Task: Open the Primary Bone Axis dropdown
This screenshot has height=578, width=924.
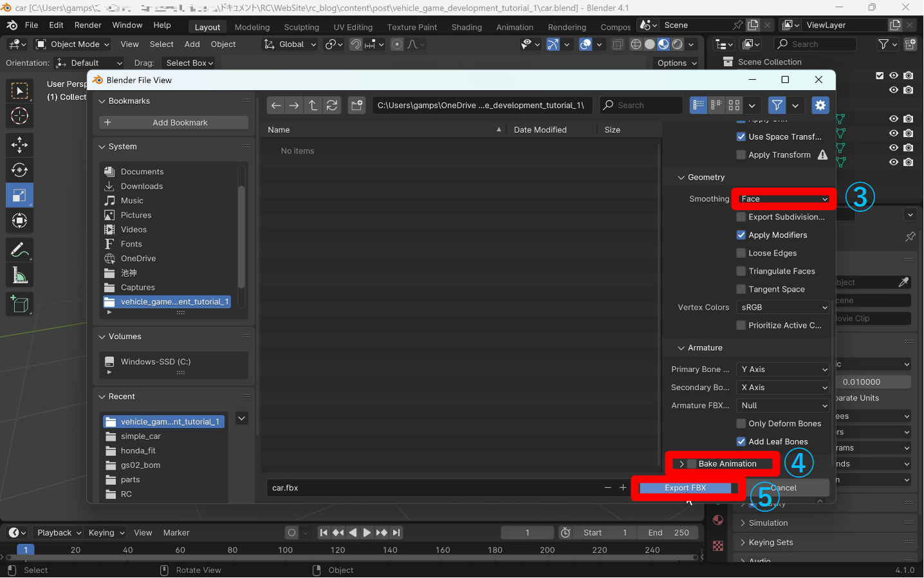Action: 783,369
